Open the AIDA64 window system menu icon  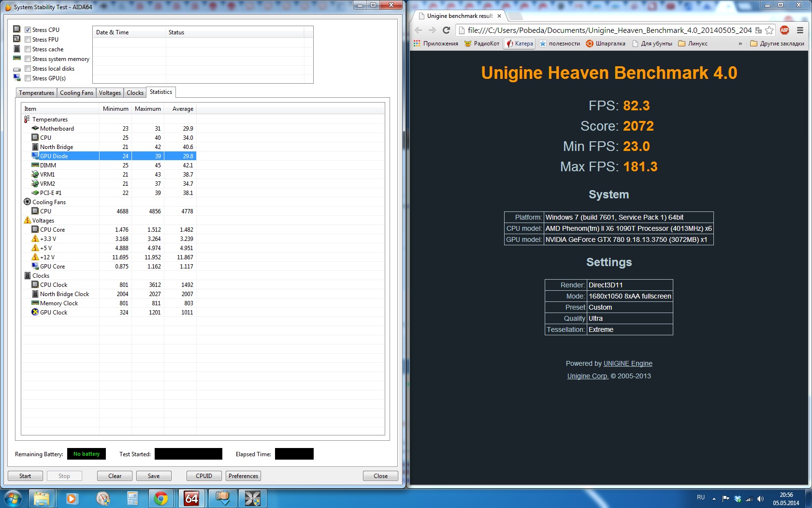click(x=8, y=7)
